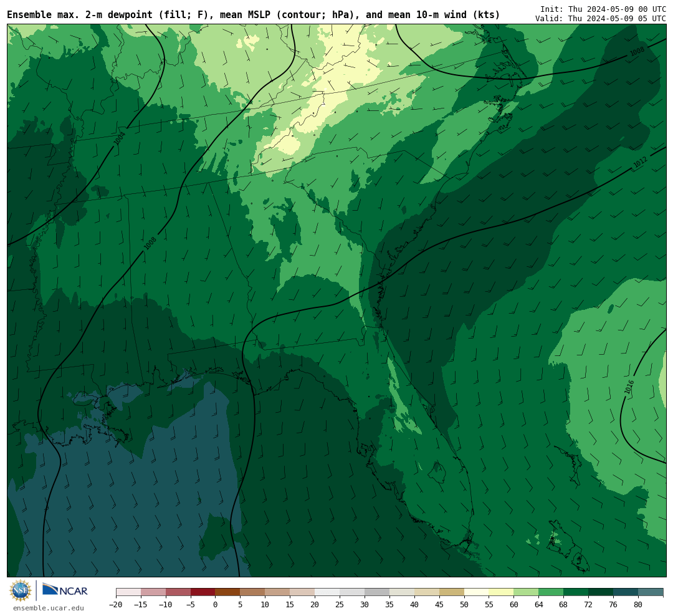Screen dimensions: 673x616
Task: Click the 45 to 50 tan swatch
Action: pos(452,592)
